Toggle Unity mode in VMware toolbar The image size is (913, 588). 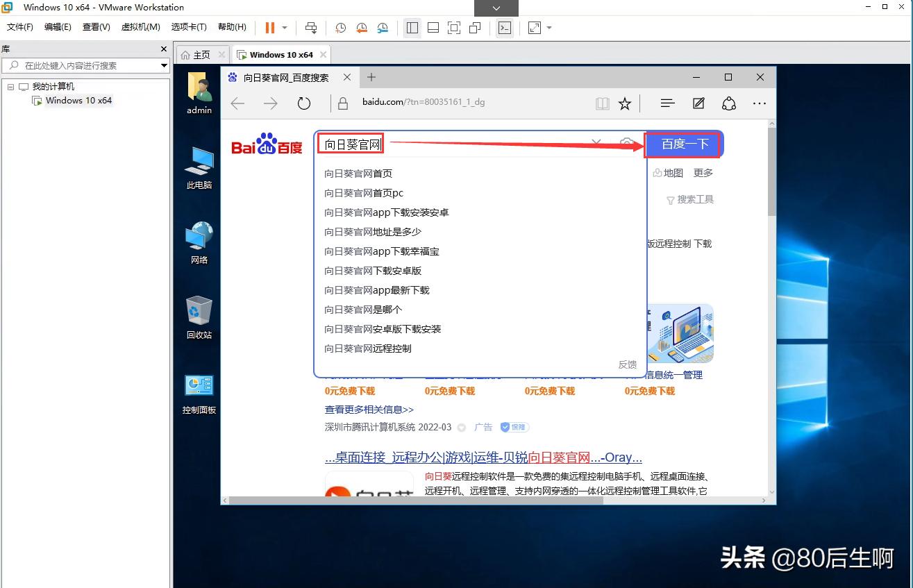(475, 28)
